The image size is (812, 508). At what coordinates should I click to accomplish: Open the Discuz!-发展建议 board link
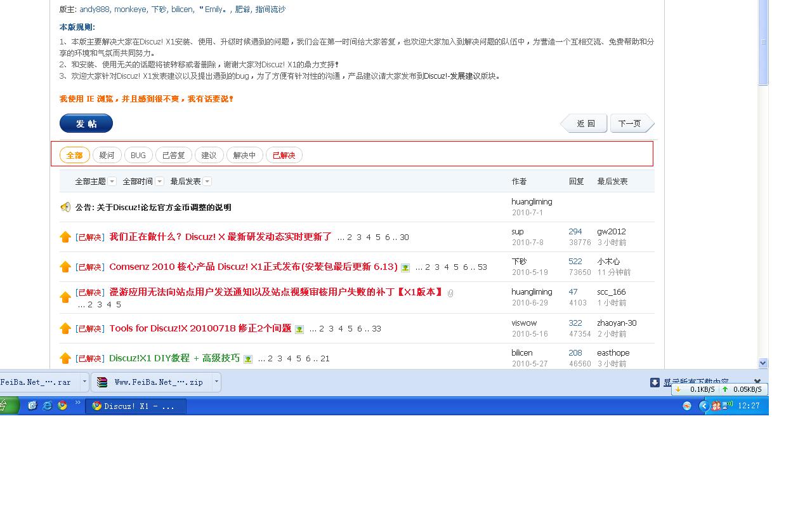(x=452, y=76)
